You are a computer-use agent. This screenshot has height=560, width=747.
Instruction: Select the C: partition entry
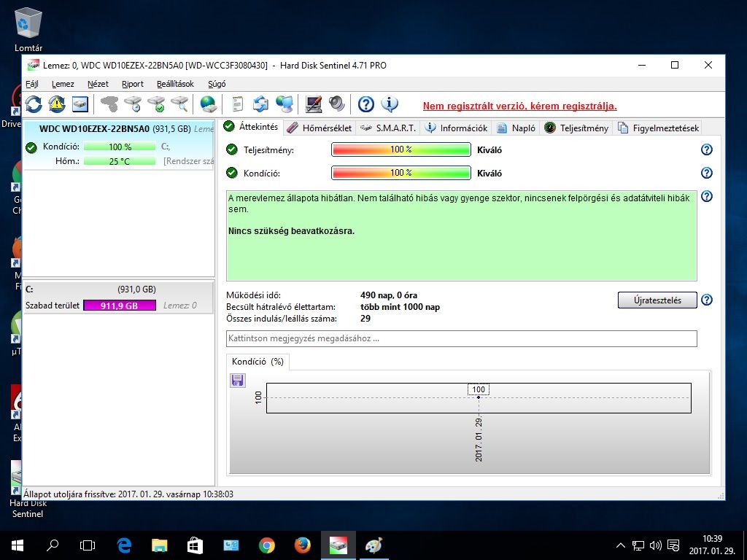(119, 297)
